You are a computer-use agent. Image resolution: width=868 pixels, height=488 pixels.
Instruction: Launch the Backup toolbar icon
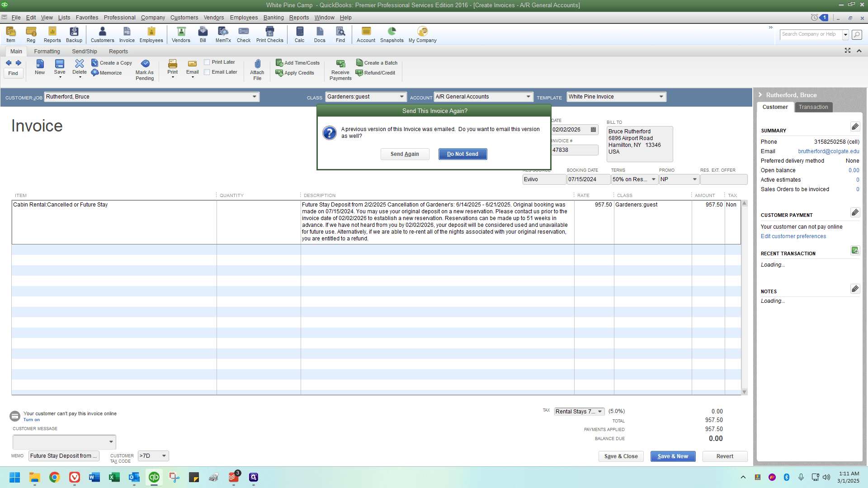tap(74, 34)
